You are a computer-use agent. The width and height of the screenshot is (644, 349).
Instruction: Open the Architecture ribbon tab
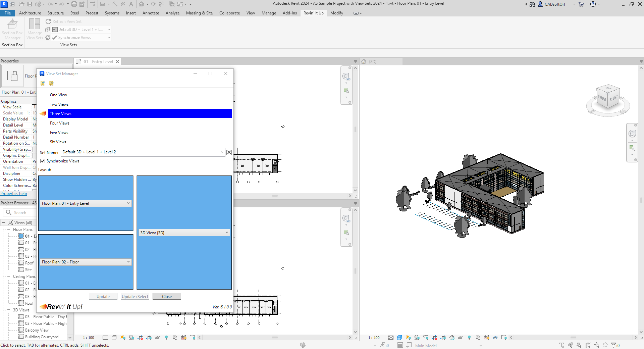(x=30, y=13)
